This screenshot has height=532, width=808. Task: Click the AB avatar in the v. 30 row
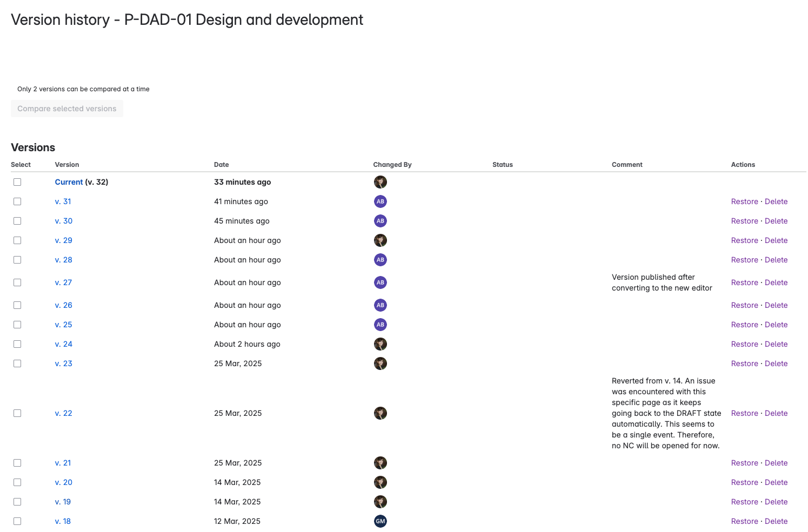tap(380, 221)
